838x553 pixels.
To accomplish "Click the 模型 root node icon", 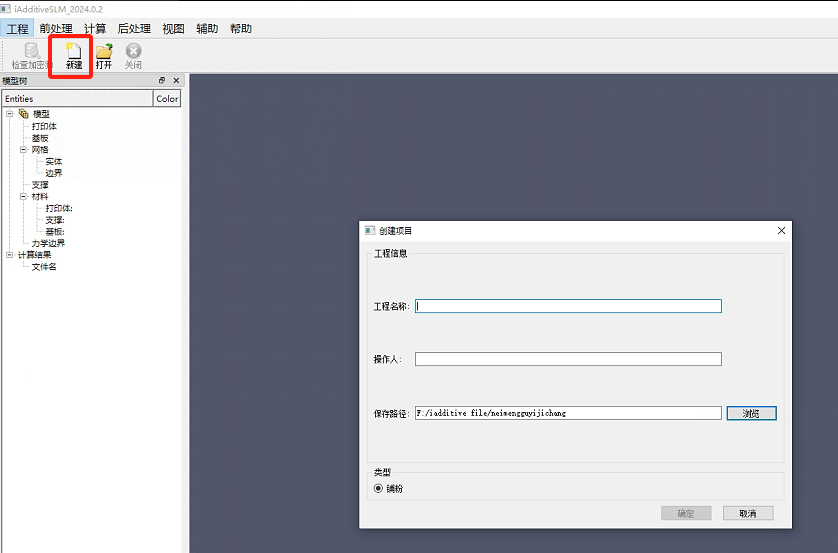I will click(x=24, y=113).
